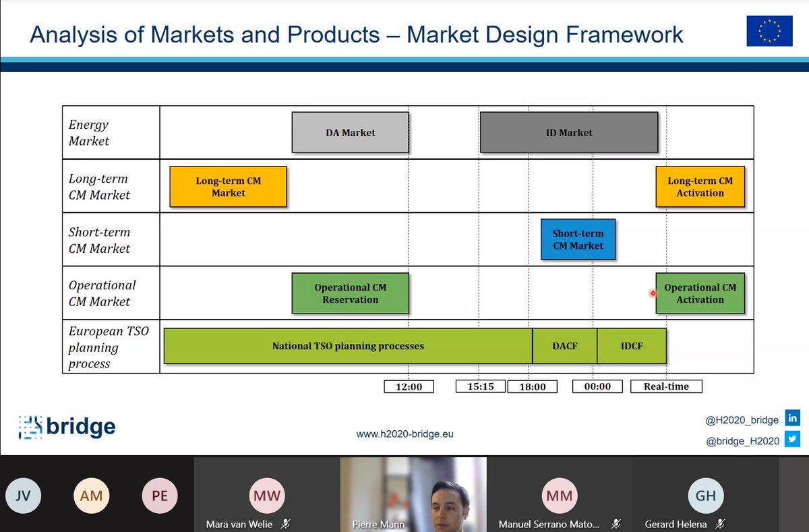Screen dimensions: 809x532
Task: Click the name Mara van Welie
Action: [x=239, y=524]
